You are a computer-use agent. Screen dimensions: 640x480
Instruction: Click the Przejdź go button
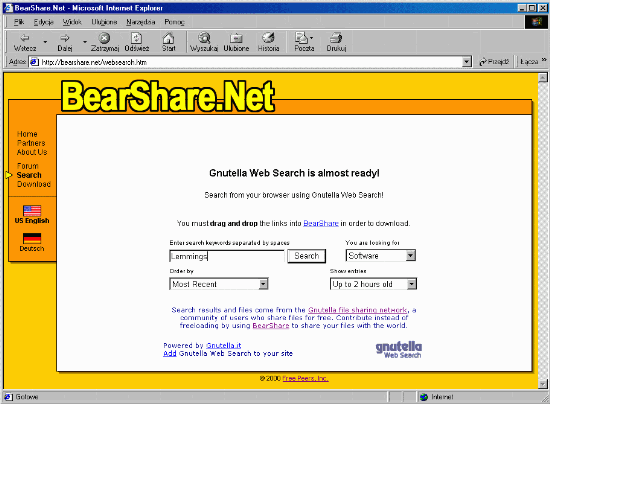point(494,62)
